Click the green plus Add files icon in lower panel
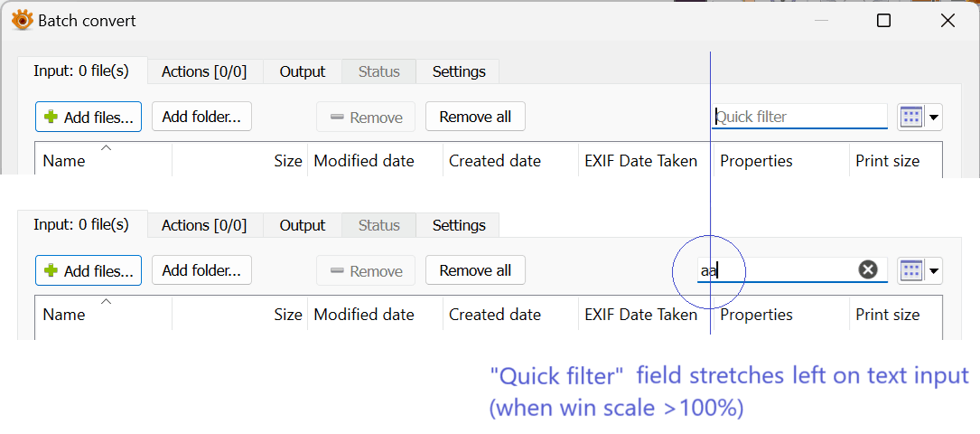980x434 pixels. point(51,270)
